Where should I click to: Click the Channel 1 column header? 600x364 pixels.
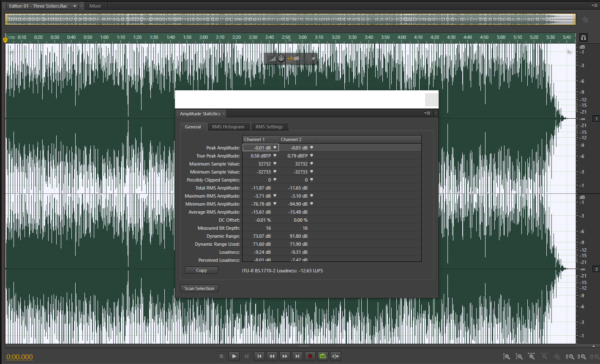click(x=261, y=139)
